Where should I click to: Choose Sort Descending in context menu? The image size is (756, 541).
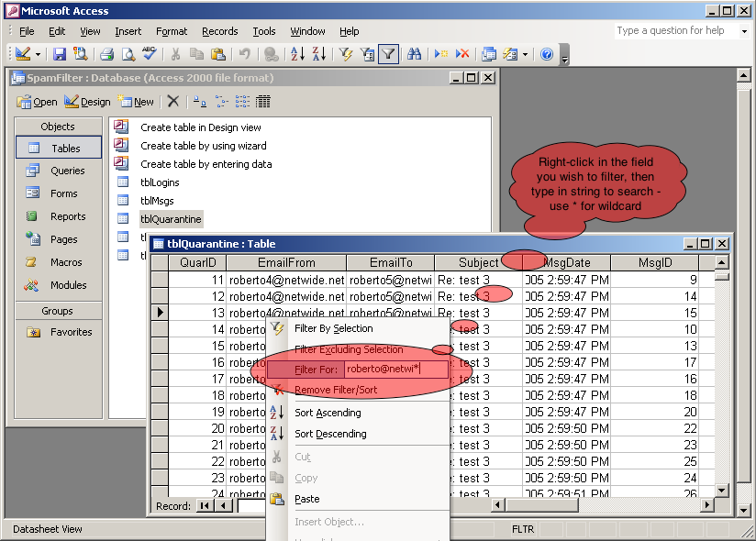tap(357, 434)
